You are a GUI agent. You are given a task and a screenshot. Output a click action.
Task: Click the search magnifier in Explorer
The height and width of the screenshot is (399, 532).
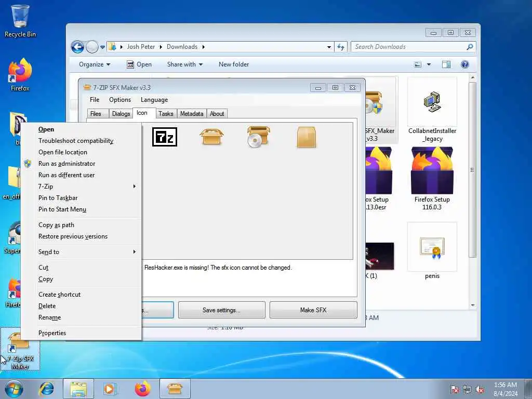click(x=470, y=47)
